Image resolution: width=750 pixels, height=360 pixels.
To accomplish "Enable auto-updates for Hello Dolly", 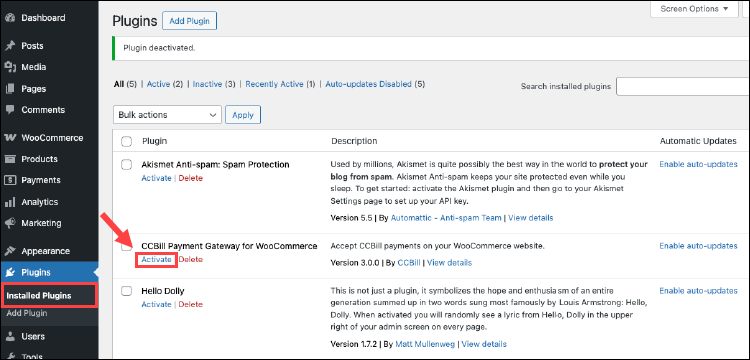I will (698, 291).
